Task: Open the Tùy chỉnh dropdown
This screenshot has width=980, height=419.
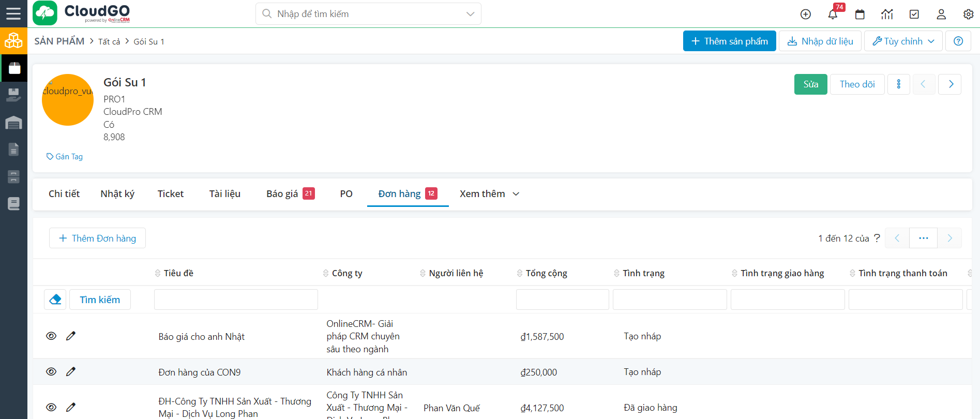Action: tap(903, 41)
